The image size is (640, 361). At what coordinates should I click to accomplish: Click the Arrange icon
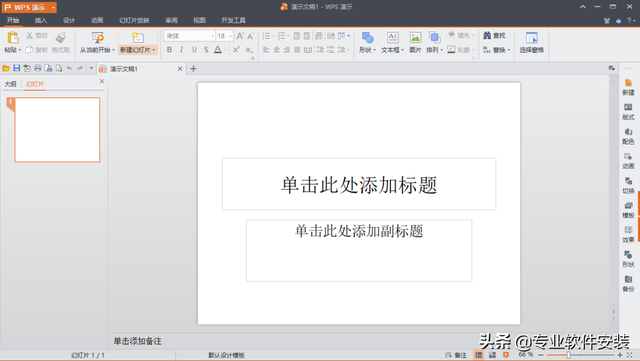434,38
